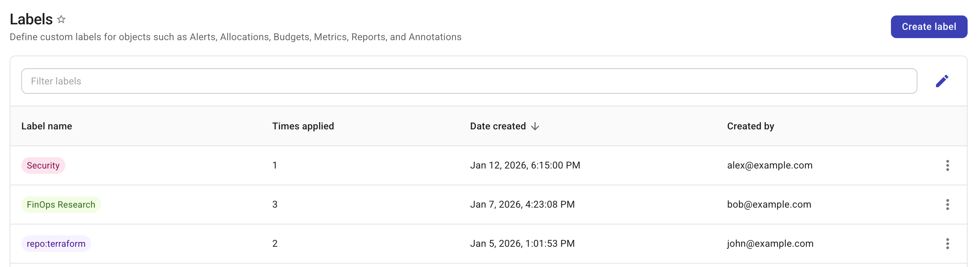Select the pink Security label chip
Viewport: 980px width, 267px height.
click(x=43, y=166)
